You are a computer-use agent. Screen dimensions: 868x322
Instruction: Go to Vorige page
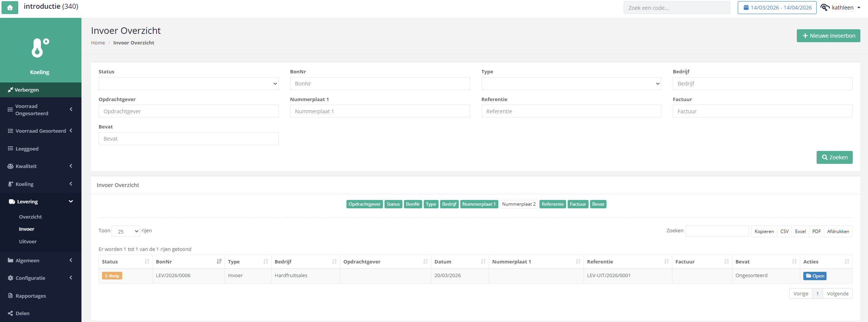[801, 293]
